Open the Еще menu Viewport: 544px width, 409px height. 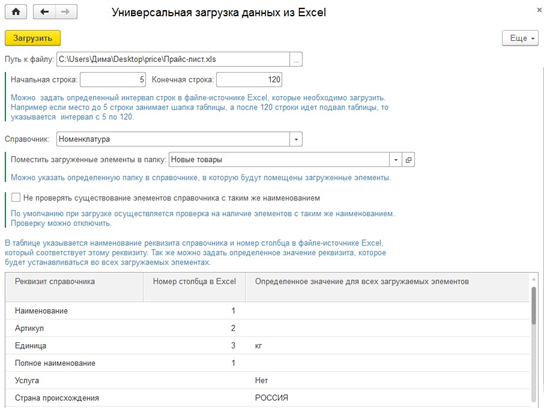click(x=520, y=38)
